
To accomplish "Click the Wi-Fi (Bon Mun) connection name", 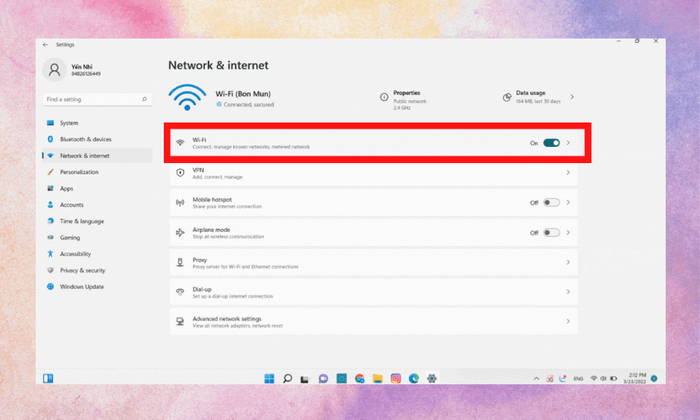I will click(243, 94).
